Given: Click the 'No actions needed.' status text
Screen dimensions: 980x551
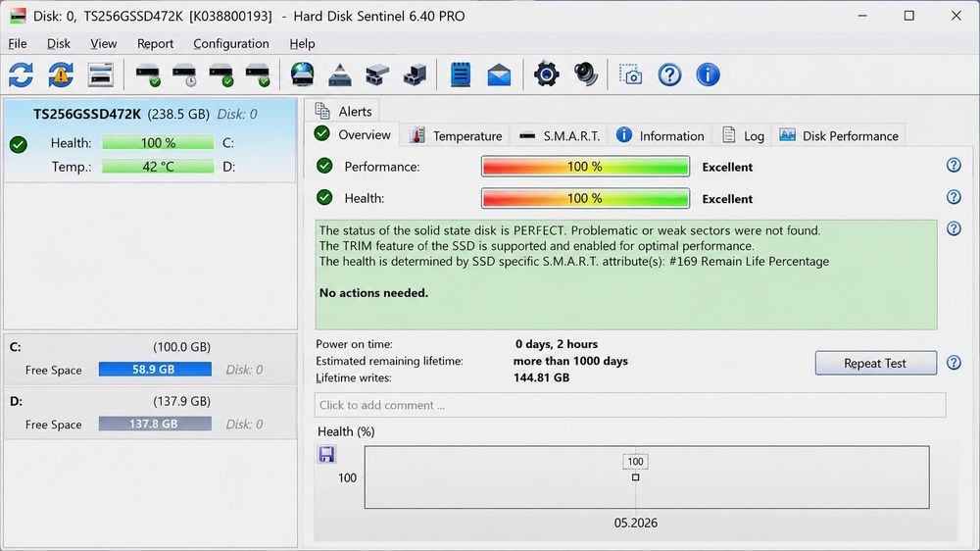Looking at the screenshot, I should (x=373, y=293).
